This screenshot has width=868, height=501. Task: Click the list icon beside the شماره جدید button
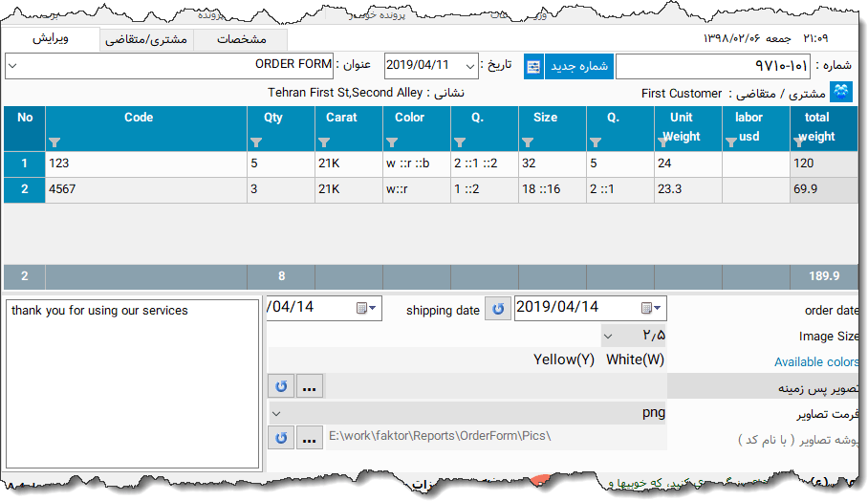(533, 67)
